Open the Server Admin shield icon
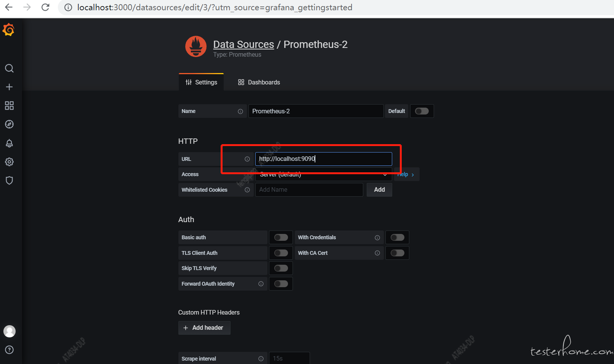This screenshot has height=364, width=614. tap(9, 180)
